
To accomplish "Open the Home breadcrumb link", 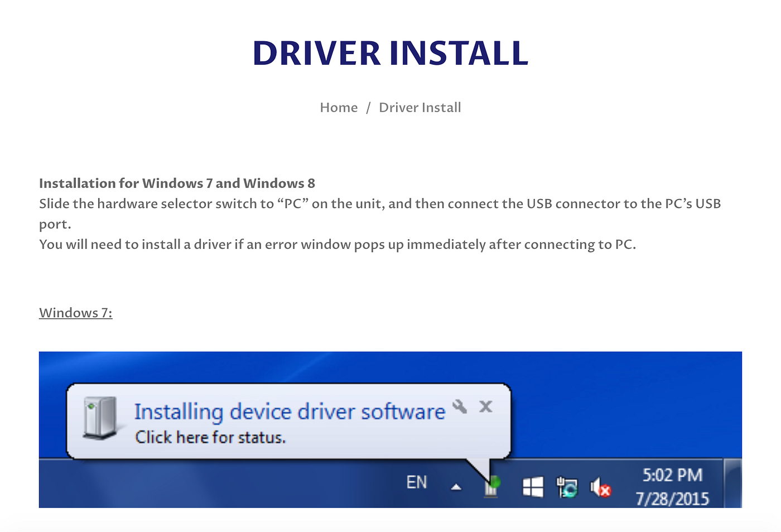I will pyautogui.click(x=339, y=108).
